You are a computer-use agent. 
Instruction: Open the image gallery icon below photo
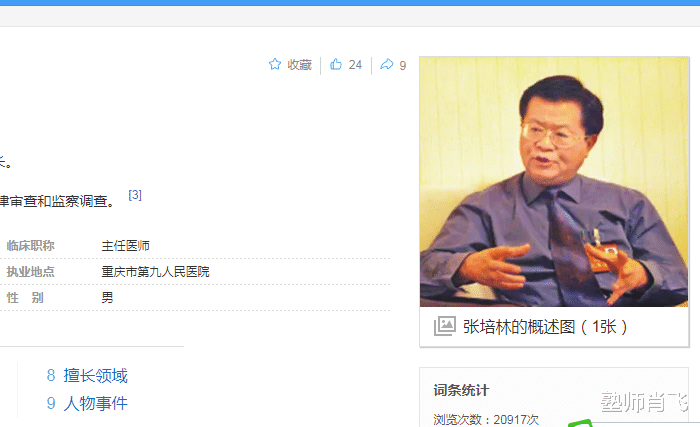[x=445, y=327]
